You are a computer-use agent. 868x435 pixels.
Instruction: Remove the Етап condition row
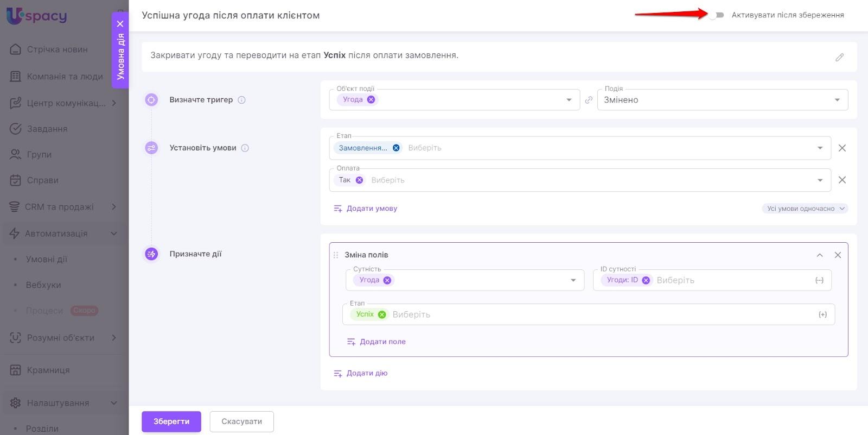coord(842,148)
